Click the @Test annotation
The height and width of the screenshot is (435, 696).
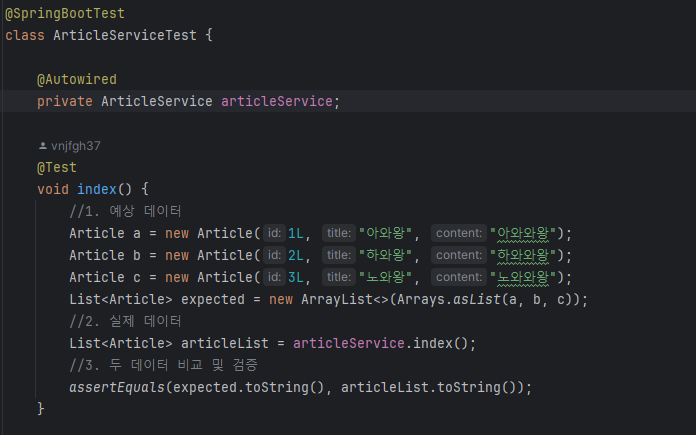tap(57, 167)
